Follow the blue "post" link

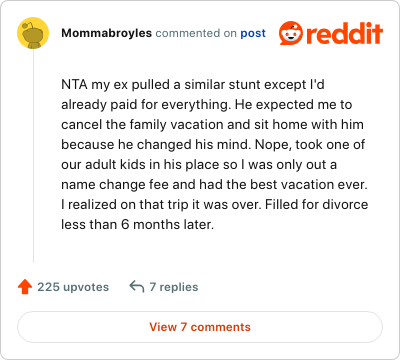click(x=253, y=33)
